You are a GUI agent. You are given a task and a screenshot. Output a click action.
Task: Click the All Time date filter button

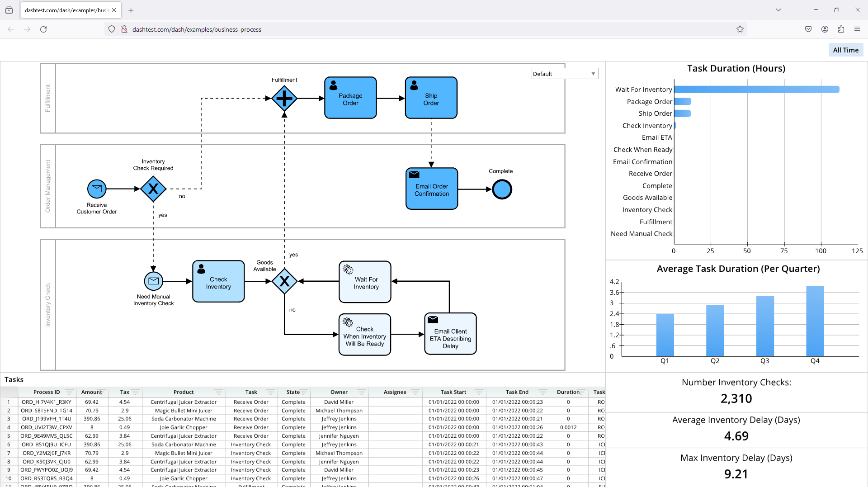click(x=845, y=50)
